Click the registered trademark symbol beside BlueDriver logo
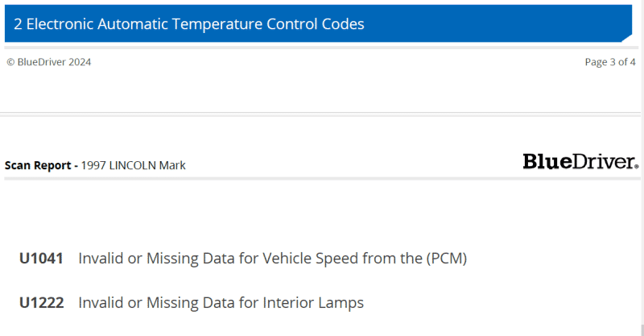 tap(637, 166)
